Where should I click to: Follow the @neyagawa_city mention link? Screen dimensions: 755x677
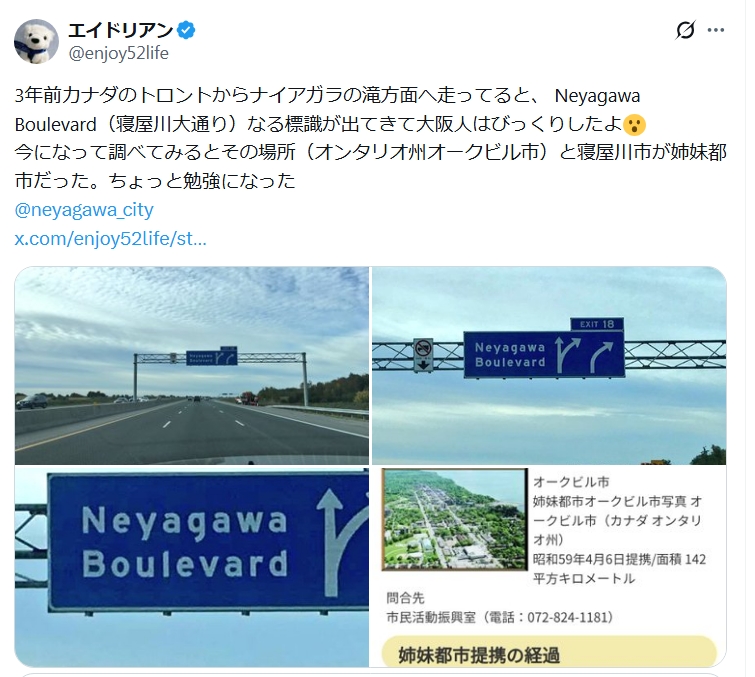84,210
